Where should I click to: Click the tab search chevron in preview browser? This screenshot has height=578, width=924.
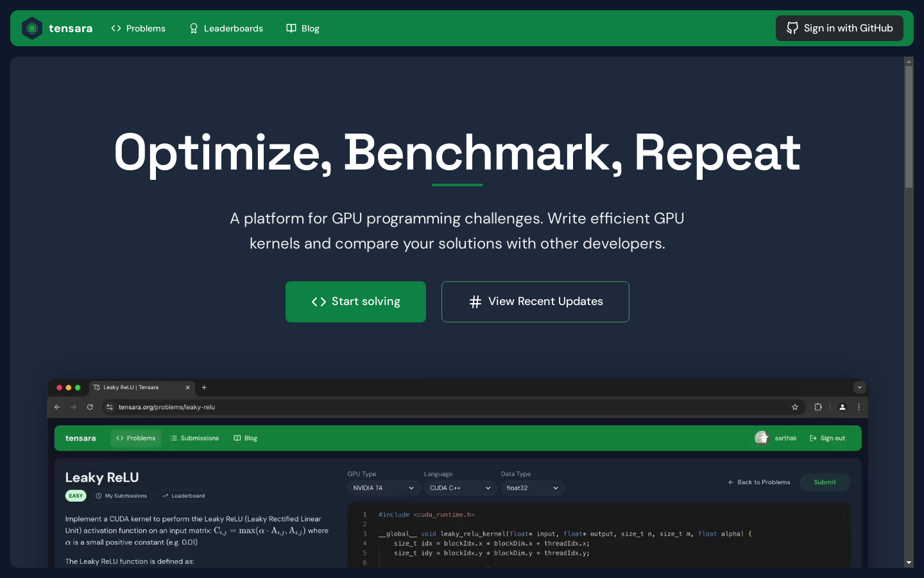[860, 387]
